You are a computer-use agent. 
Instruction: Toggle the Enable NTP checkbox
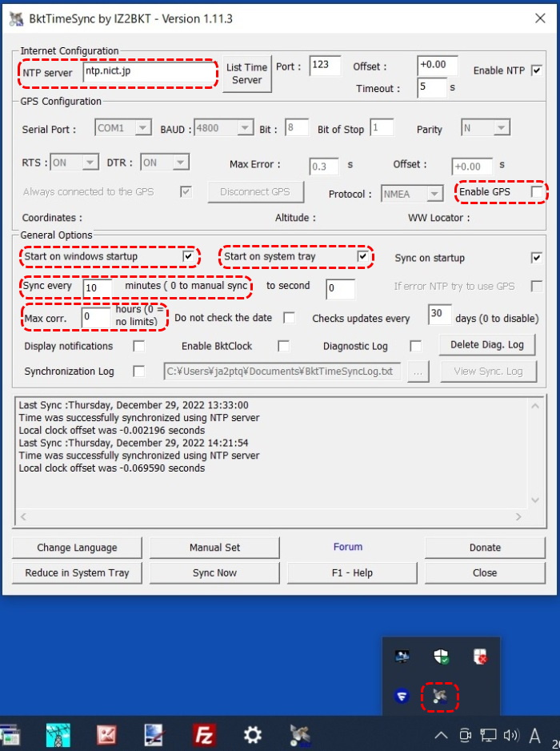(x=537, y=71)
